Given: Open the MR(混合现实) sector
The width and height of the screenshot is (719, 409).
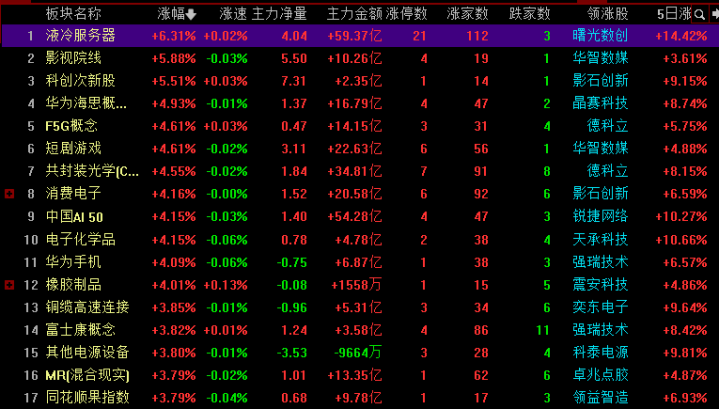Looking at the screenshot, I should 87,376.
